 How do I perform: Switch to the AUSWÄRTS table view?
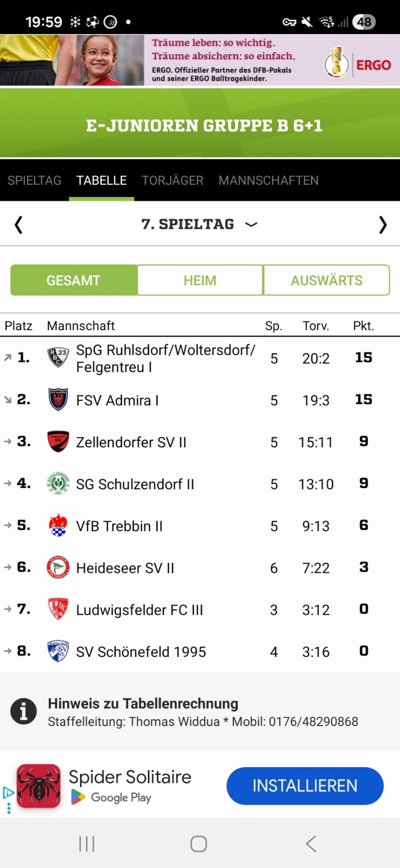click(x=326, y=280)
